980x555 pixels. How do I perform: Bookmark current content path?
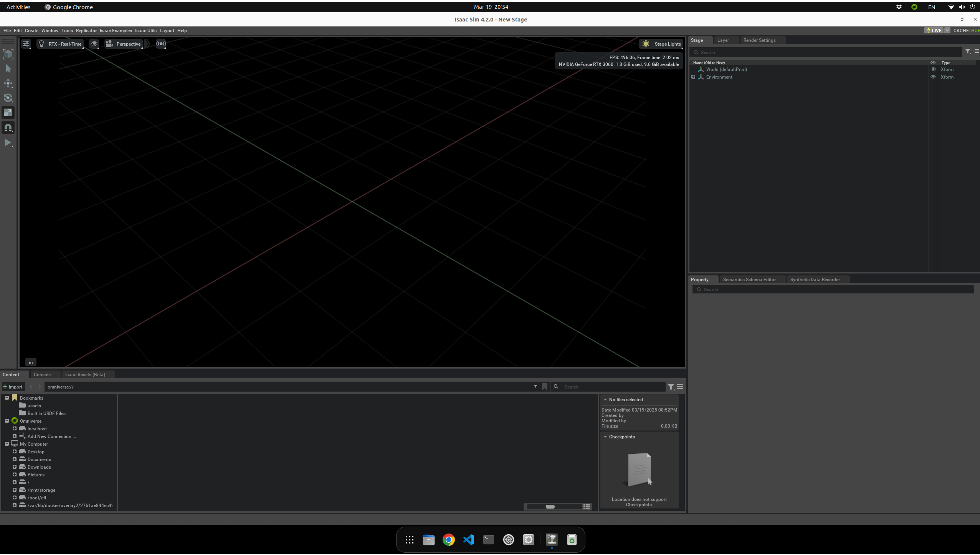click(x=544, y=387)
